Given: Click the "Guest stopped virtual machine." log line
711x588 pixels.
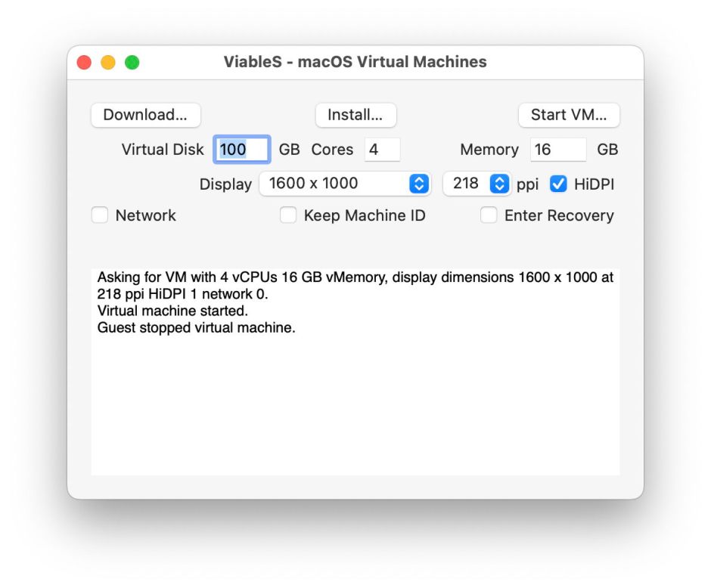Looking at the screenshot, I should point(196,328).
